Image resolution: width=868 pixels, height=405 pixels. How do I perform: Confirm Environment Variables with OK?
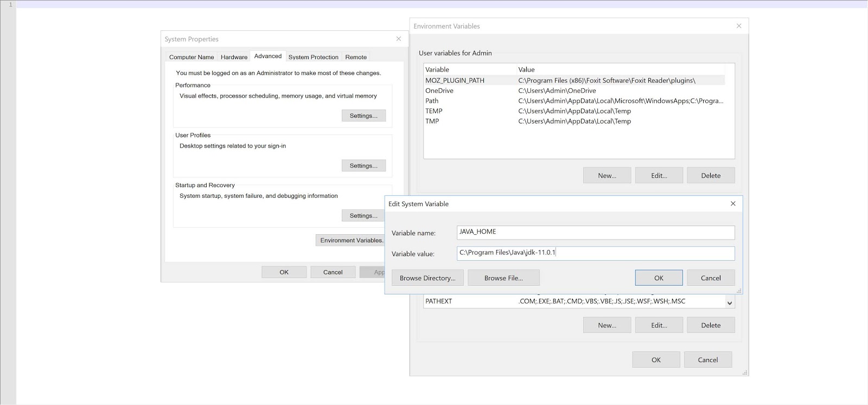point(656,359)
